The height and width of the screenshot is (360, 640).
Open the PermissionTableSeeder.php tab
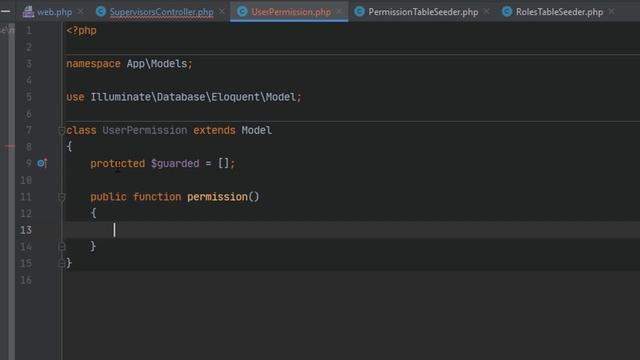[423, 12]
